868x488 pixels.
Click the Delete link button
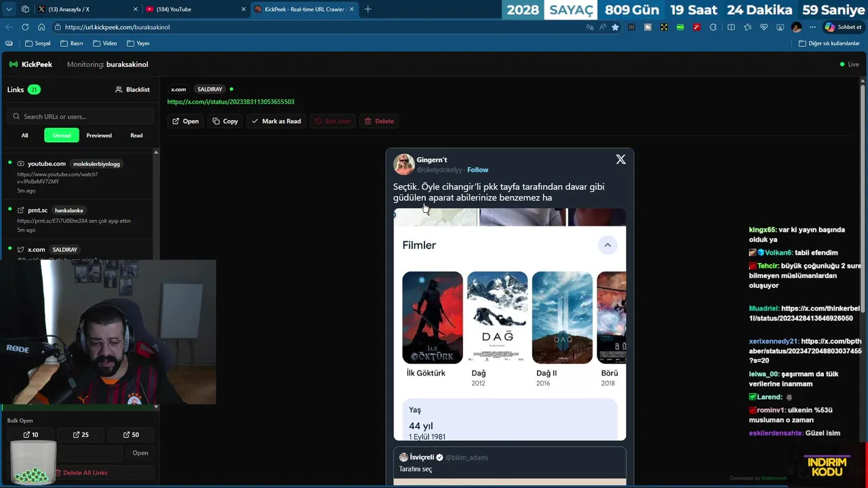click(379, 121)
